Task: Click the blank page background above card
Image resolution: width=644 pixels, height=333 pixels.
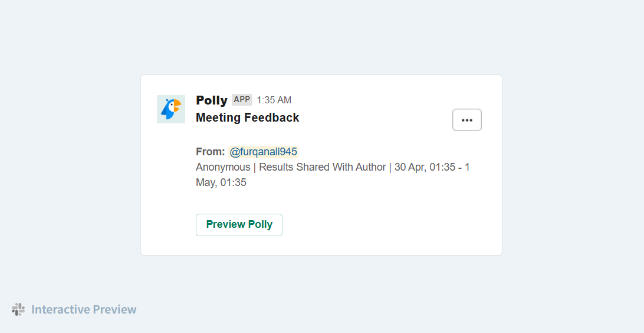Action: 321,37
